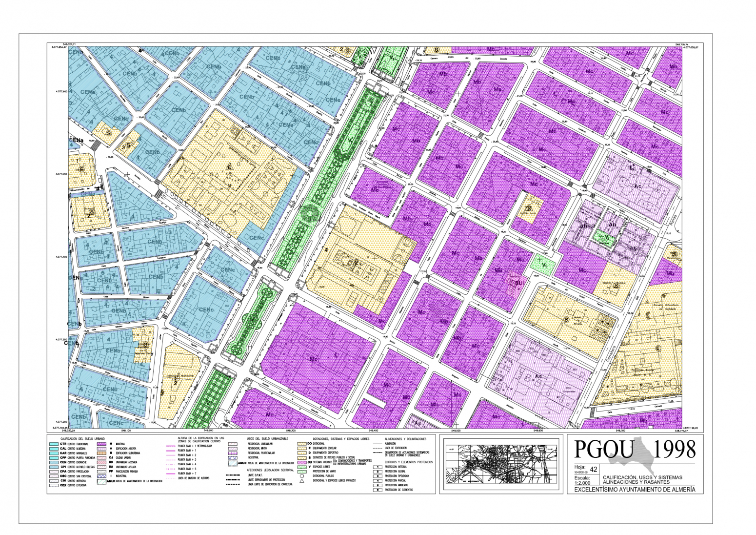The width and height of the screenshot is (756, 535).
Task: Click the Protección Tipológica numbered box
Action: tap(378, 476)
